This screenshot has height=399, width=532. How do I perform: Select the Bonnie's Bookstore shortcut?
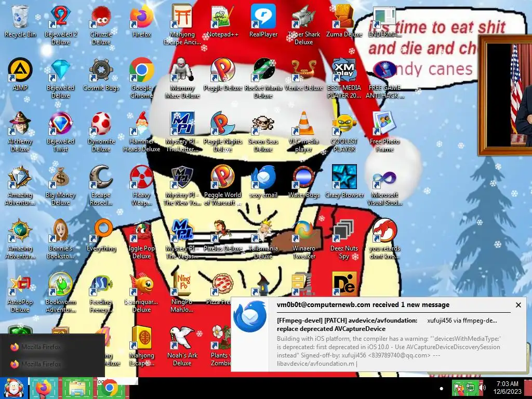(60, 239)
